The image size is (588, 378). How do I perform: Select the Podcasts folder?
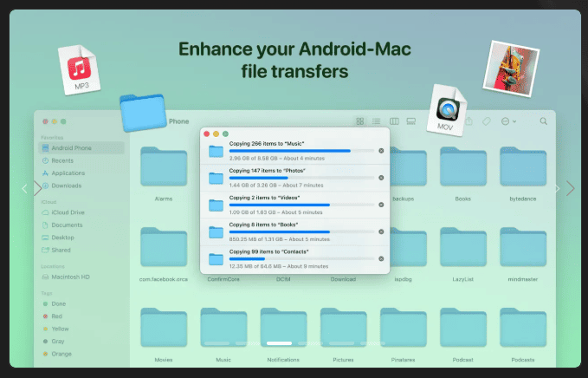click(x=523, y=328)
